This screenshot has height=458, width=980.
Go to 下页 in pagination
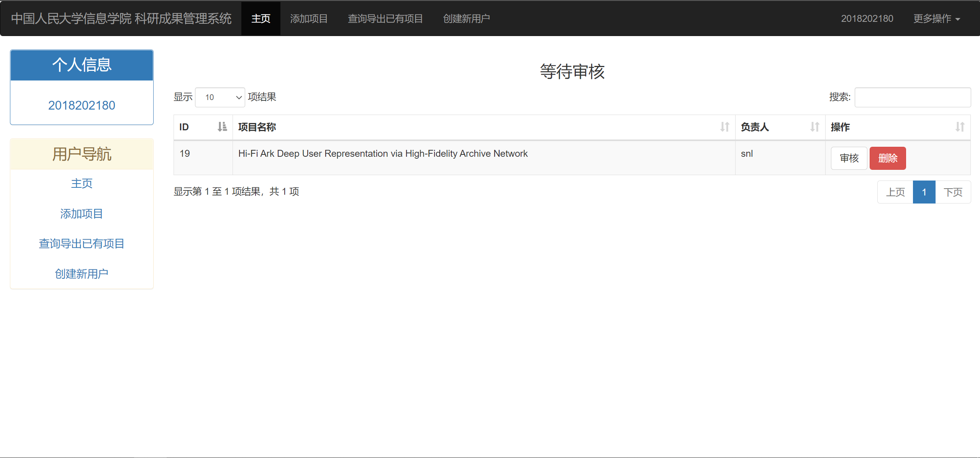[952, 192]
